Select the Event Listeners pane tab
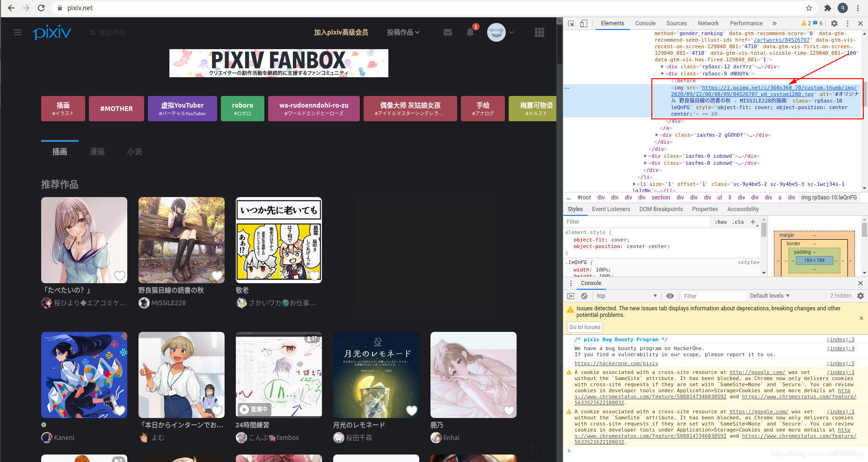The image size is (868, 462). (611, 209)
